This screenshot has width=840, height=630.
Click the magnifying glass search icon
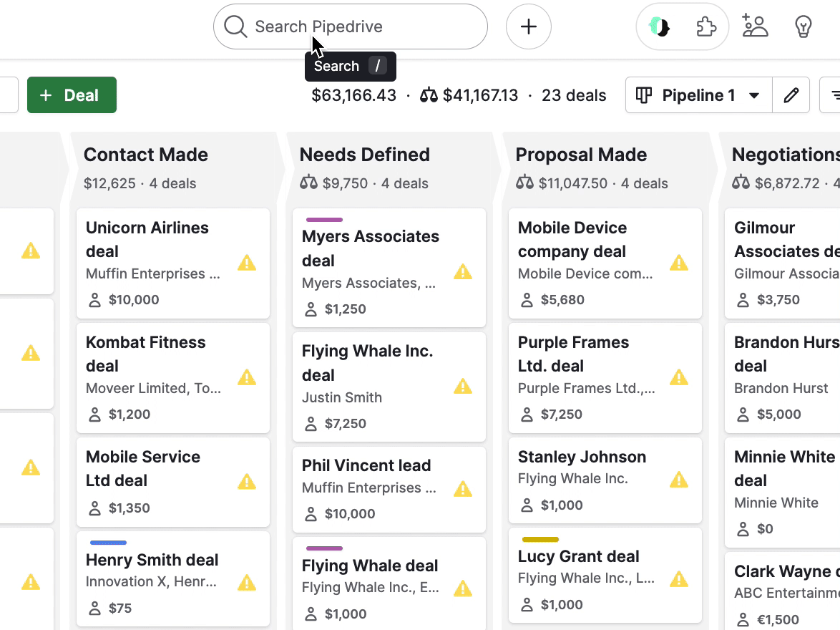pos(235,26)
